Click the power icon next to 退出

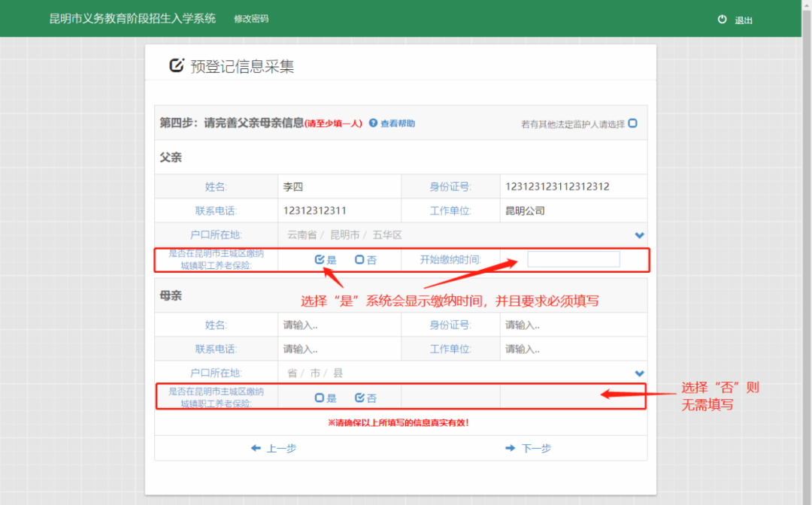pos(722,20)
